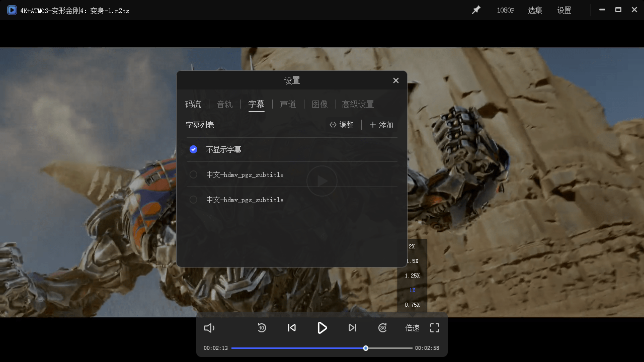Image resolution: width=644 pixels, height=362 pixels.
Task: Click total duration 00:02:58
Action: pyautogui.click(x=427, y=348)
